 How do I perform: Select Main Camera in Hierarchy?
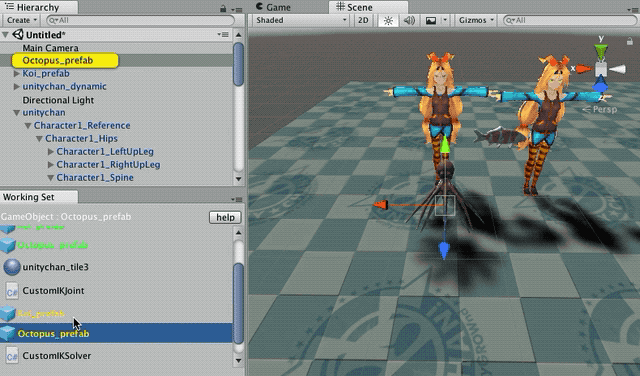[51, 48]
